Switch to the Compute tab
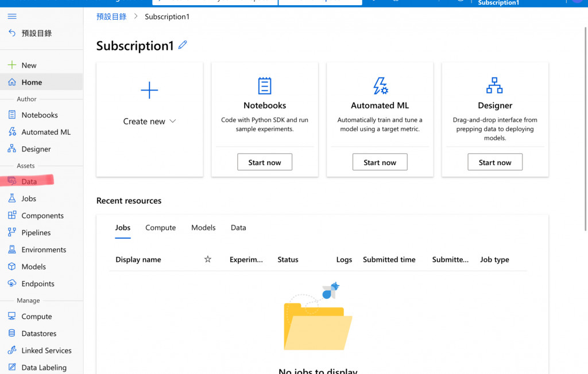The height and width of the screenshot is (374, 588). point(161,228)
